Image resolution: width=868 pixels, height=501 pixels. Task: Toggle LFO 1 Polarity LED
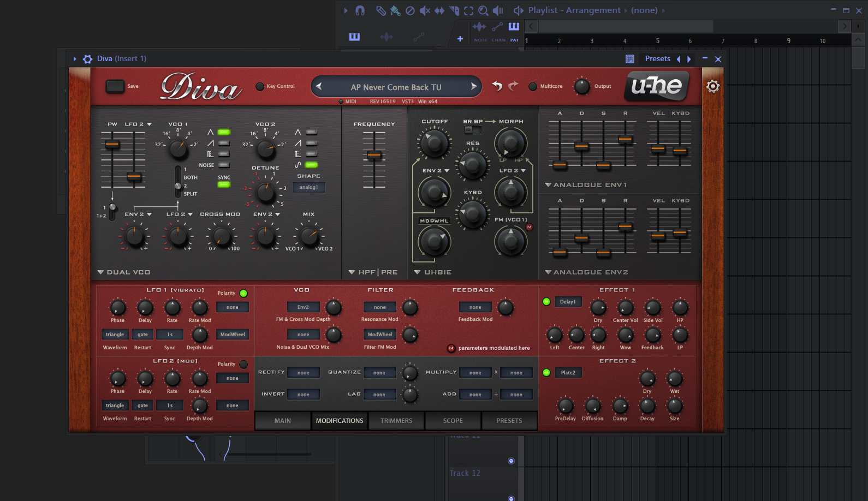[x=243, y=294]
